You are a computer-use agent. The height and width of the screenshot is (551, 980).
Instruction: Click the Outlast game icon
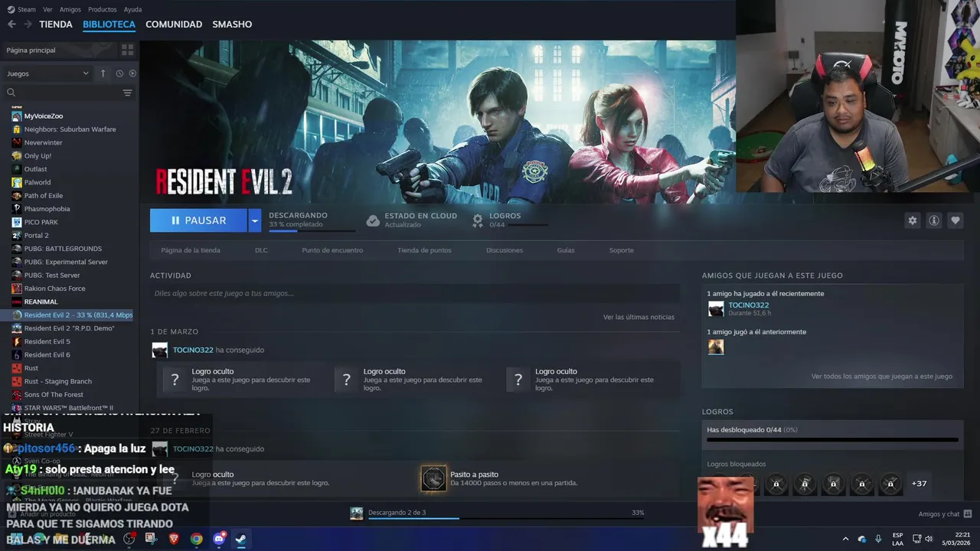17,169
